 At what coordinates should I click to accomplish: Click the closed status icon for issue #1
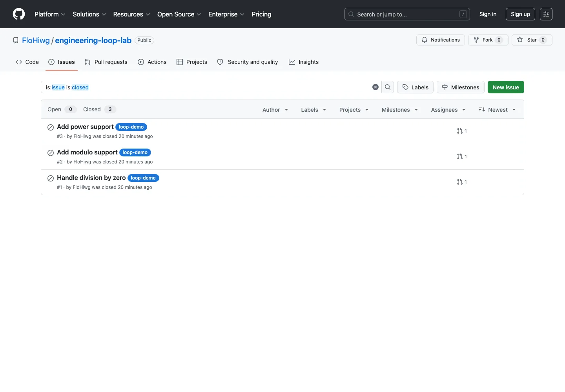coord(51,178)
